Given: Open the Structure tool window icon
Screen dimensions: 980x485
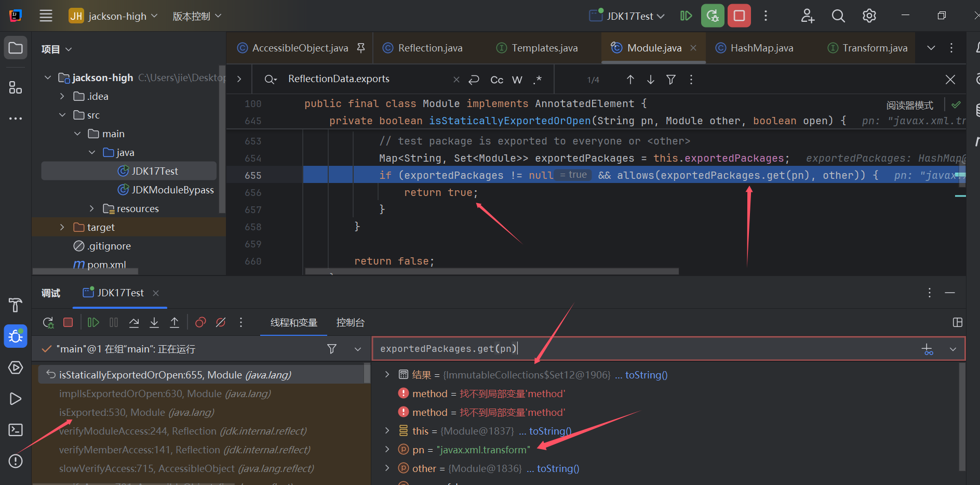Looking at the screenshot, I should click(x=16, y=87).
